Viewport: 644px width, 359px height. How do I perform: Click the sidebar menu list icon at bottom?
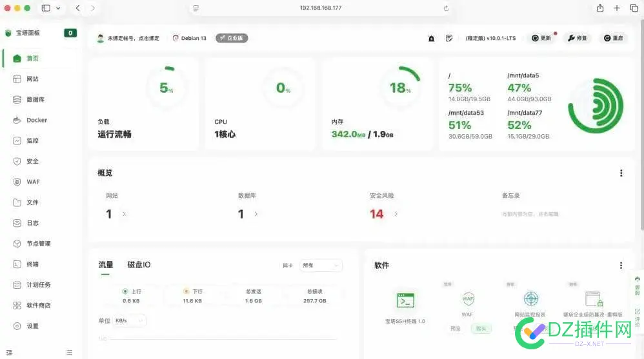(x=69, y=353)
